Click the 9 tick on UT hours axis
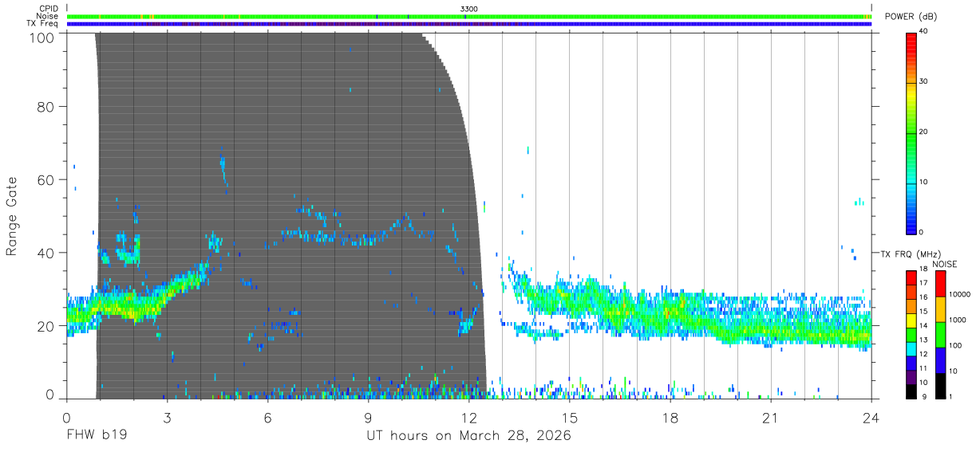This screenshot has height=452, width=980. coord(369,418)
